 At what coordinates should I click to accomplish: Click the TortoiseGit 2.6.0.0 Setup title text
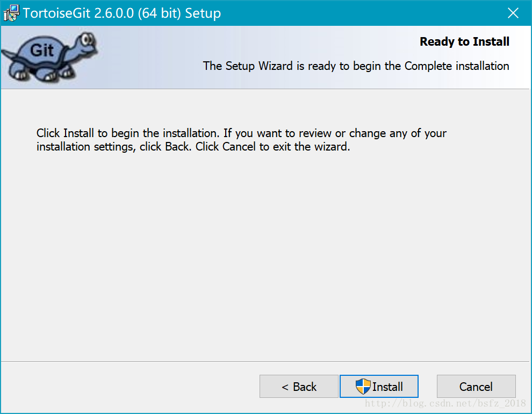(x=122, y=13)
